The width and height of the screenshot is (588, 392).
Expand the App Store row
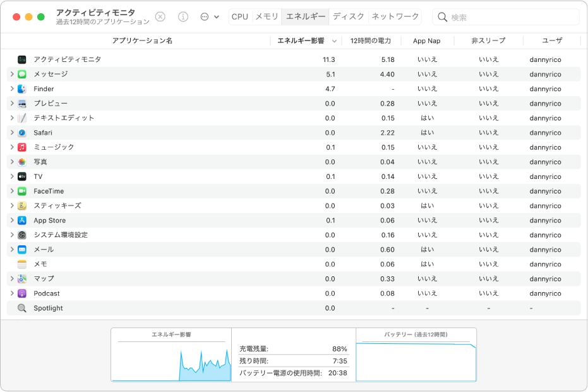coord(12,221)
